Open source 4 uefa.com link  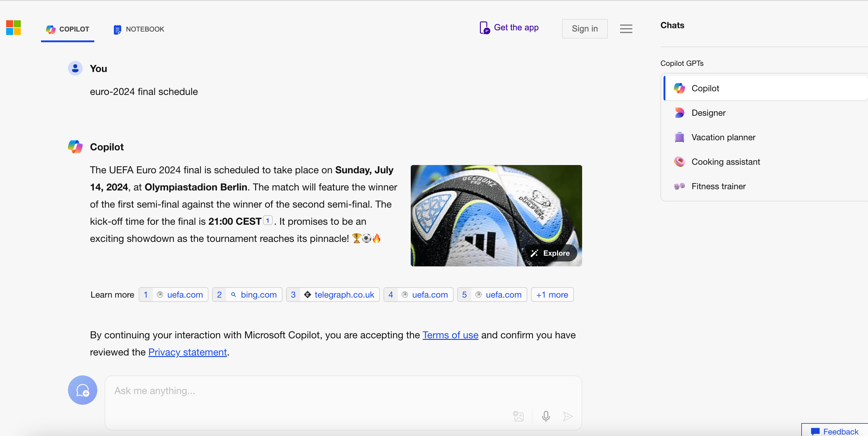pos(418,295)
